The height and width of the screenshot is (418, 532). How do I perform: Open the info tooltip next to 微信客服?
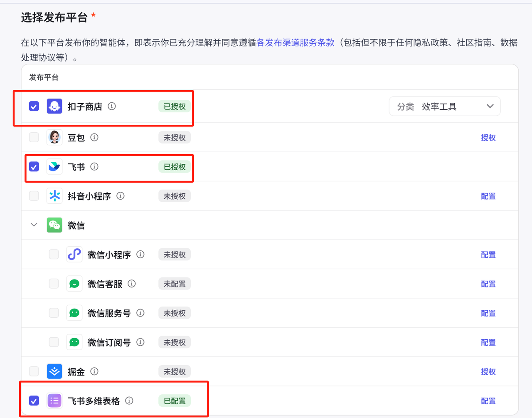coord(131,284)
